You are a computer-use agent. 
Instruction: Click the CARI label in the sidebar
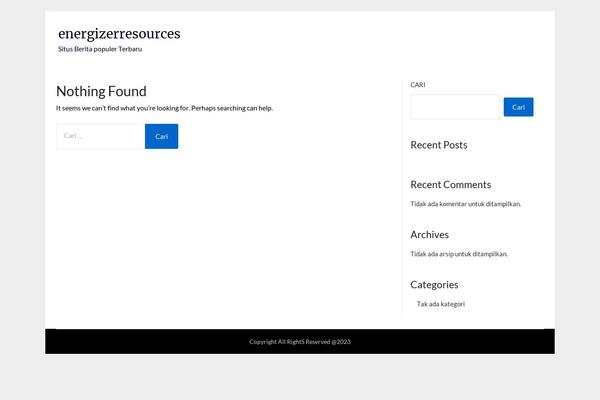coord(417,85)
